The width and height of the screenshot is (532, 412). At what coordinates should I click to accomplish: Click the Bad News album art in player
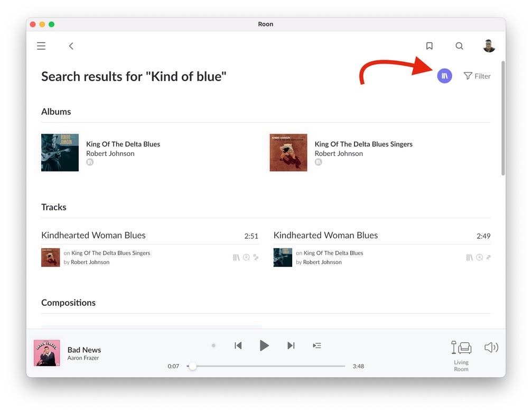47,353
